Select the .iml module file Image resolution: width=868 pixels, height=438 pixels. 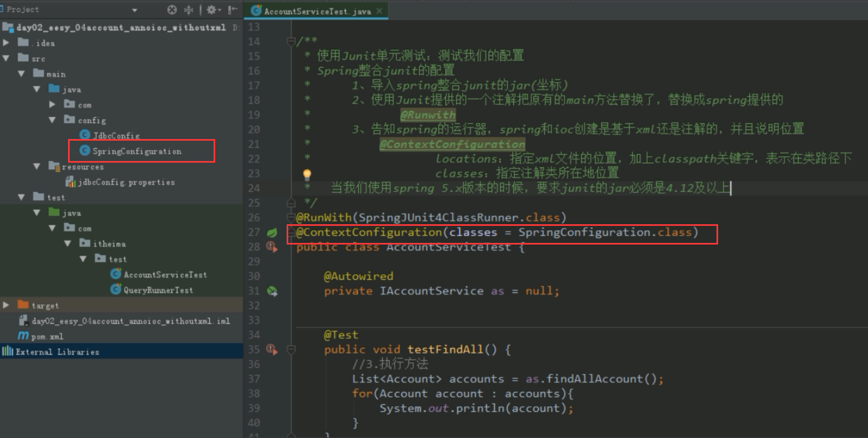click(131, 320)
